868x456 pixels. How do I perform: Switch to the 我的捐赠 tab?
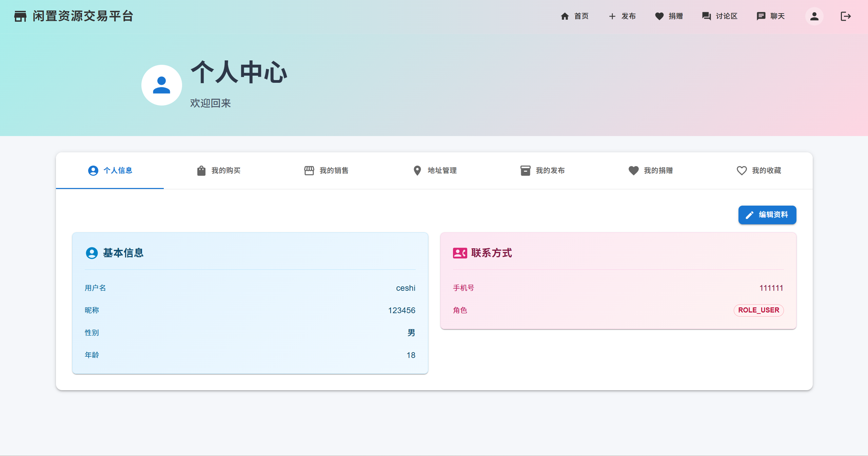tap(650, 171)
